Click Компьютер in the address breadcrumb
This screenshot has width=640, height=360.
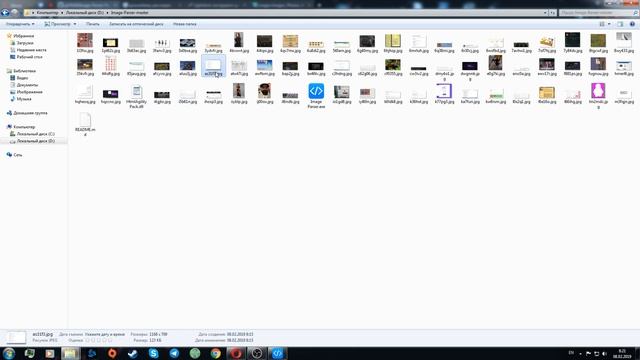point(48,13)
